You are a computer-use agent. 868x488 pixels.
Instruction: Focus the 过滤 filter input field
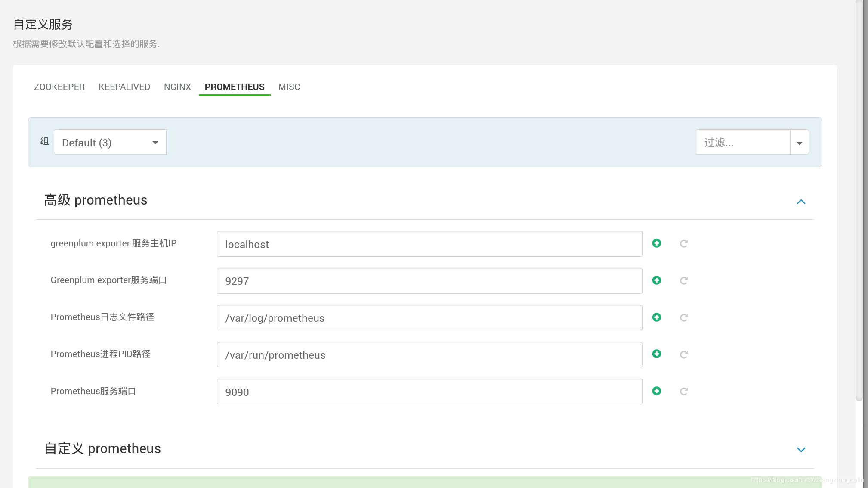[743, 142]
